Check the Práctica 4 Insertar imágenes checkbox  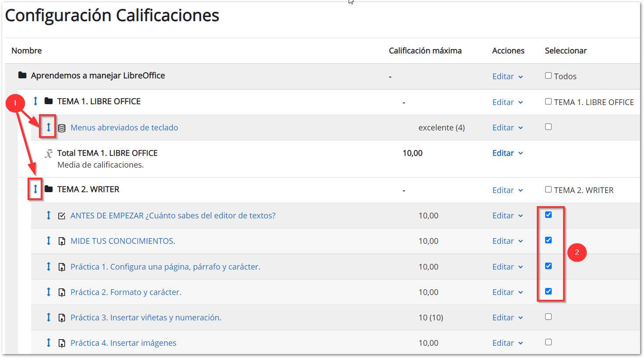pyautogui.click(x=548, y=342)
